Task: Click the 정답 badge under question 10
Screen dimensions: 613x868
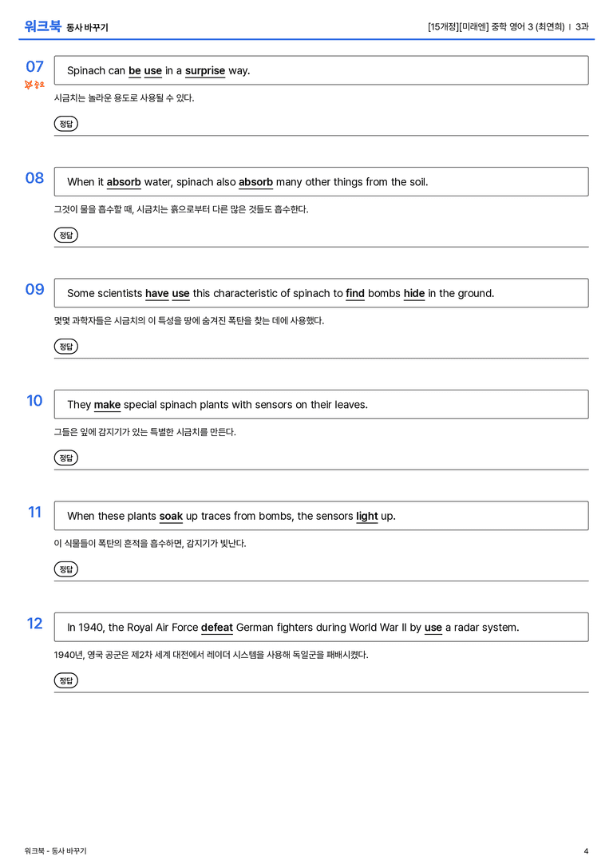Action: (x=65, y=458)
